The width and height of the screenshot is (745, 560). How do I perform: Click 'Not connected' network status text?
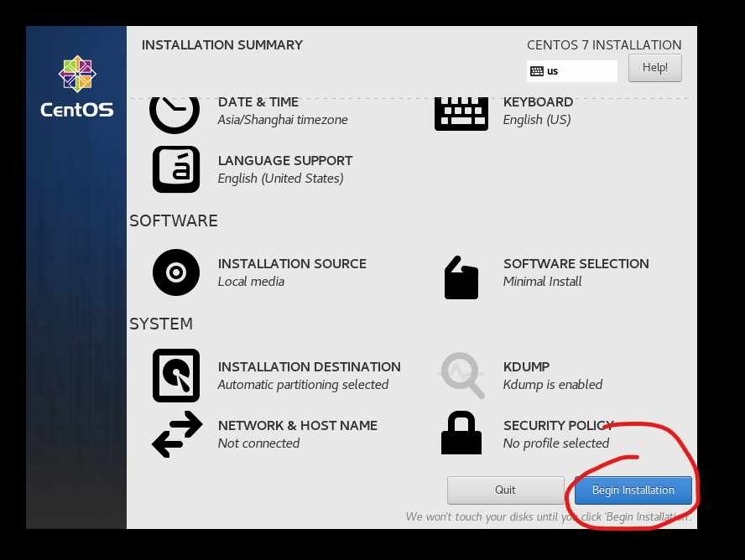(258, 443)
